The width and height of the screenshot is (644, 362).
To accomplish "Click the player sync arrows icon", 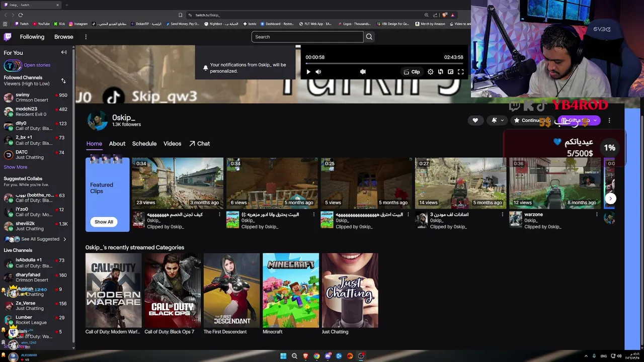I will click(x=441, y=72).
